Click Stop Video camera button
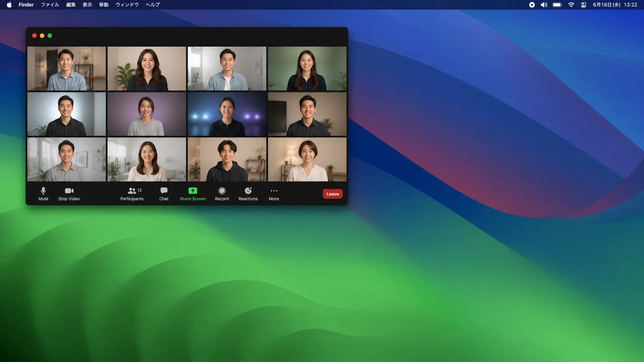The image size is (644, 362). (69, 194)
